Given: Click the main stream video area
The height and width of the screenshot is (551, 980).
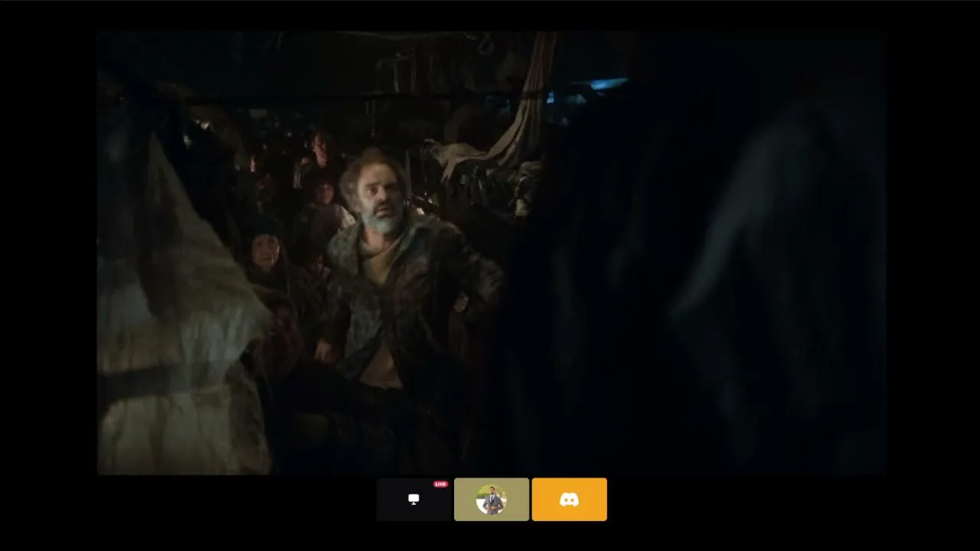Looking at the screenshot, I should [492, 253].
